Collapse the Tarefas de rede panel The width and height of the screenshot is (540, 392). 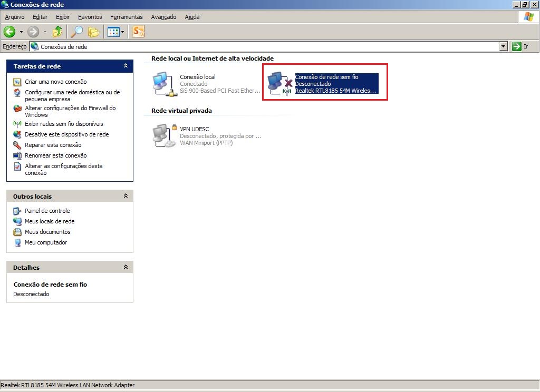click(126, 66)
